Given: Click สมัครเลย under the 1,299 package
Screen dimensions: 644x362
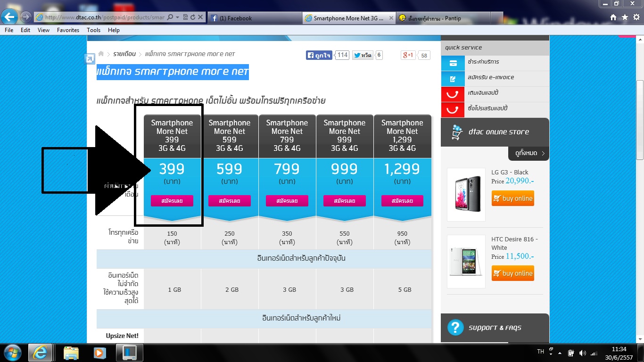Looking at the screenshot, I should coord(402,201).
